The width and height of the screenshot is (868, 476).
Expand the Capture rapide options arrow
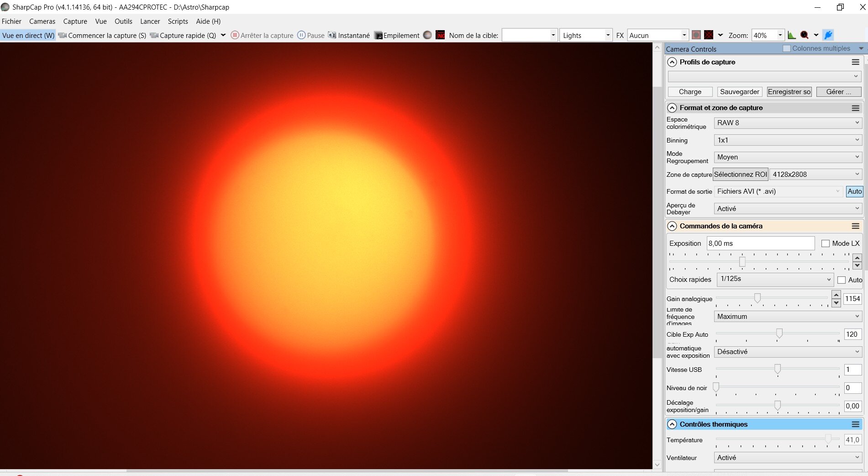(223, 35)
